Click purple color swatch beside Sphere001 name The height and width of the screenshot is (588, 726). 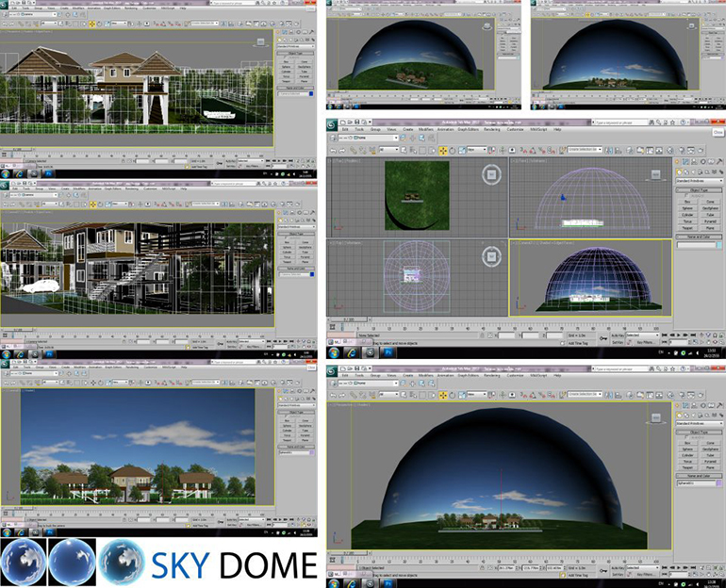click(x=720, y=484)
